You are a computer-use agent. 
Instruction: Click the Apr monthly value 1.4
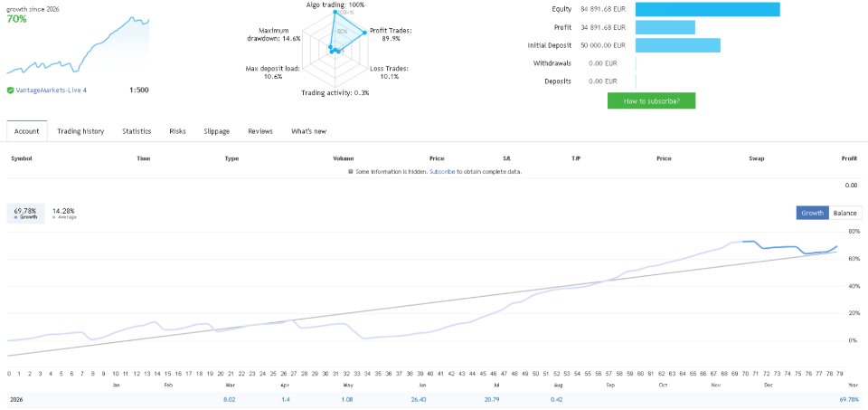tap(285, 399)
